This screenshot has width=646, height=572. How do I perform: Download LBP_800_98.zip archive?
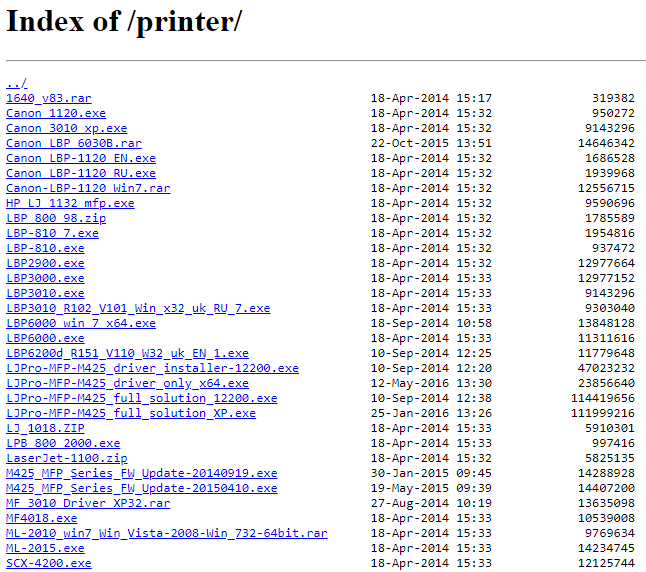pos(55,218)
